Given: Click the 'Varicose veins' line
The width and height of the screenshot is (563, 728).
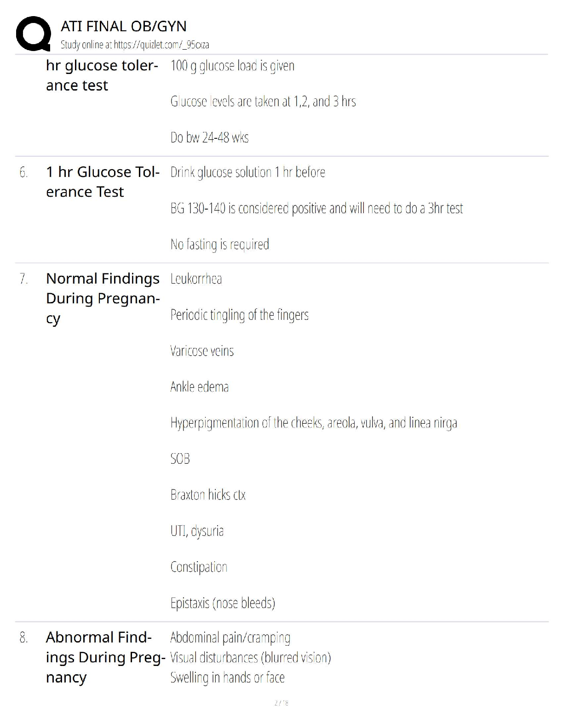Looking at the screenshot, I should (202, 351).
